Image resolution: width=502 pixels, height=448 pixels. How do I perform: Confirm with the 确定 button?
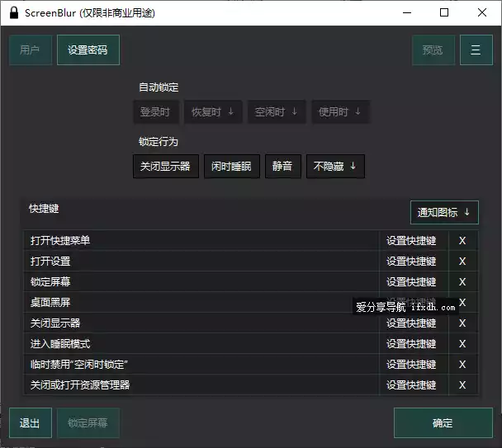[443, 422]
